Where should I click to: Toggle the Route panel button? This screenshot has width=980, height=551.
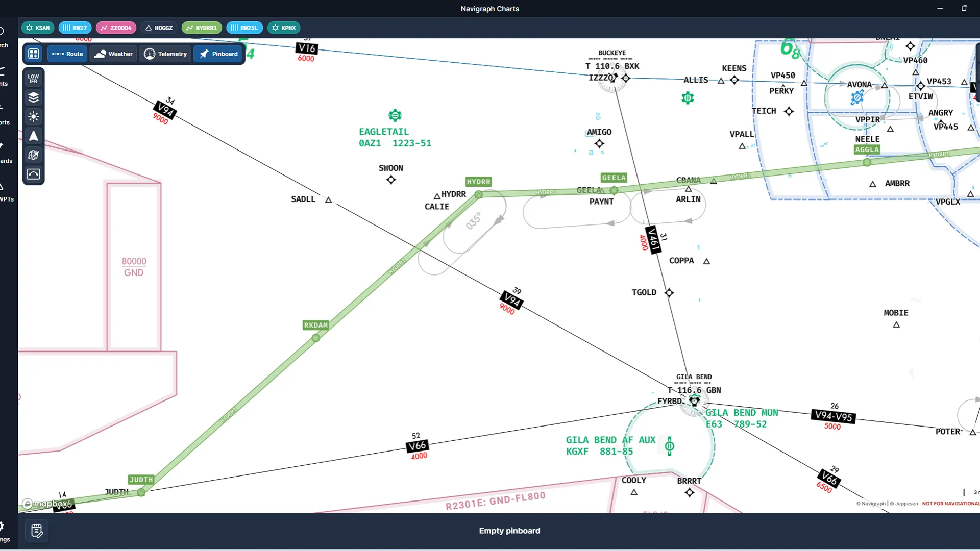67,54
